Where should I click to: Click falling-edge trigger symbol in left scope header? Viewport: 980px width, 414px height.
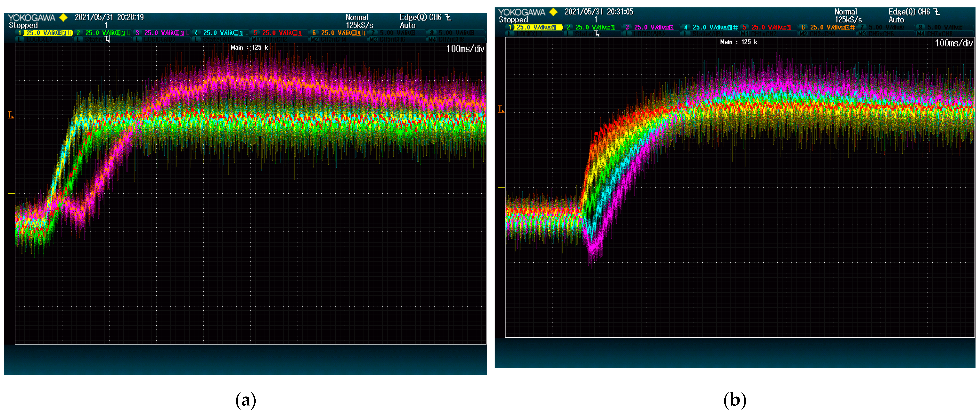tap(448, 17)
